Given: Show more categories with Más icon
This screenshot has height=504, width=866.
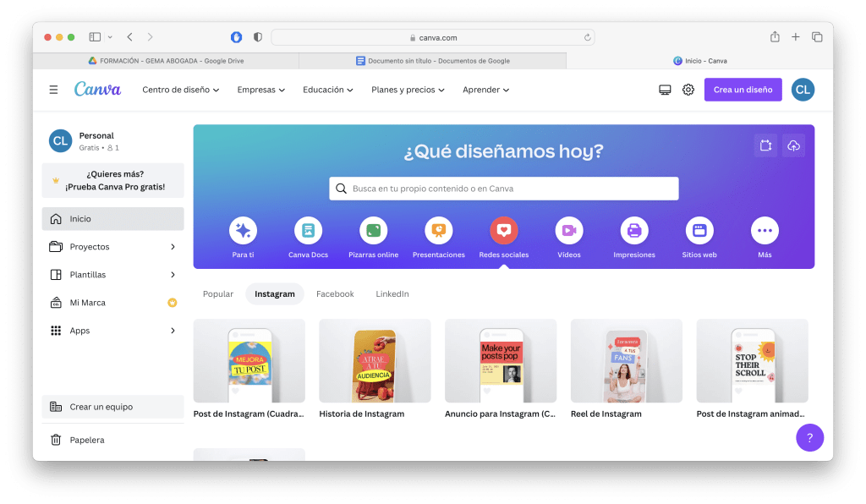Looking at the screenshot, I should click(x=765, y=231).
